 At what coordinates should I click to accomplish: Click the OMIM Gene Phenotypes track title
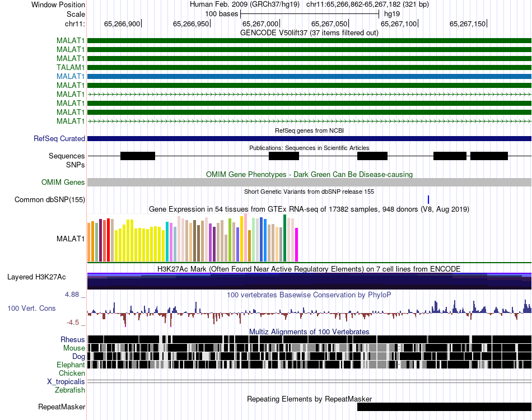pyautogui.click(x=309, y=174)
